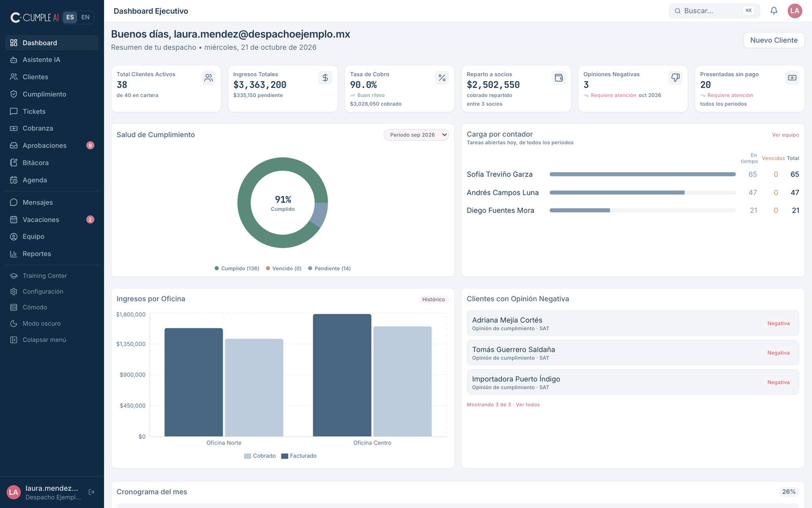
Task: Toggle Facturado series in chart legend
Action: [x=299, y=456]
